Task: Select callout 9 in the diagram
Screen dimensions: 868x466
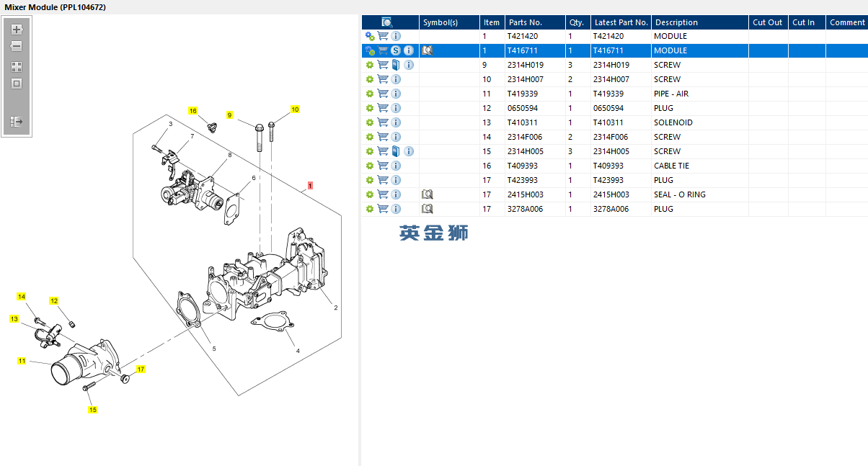Action: pos(230,115)
